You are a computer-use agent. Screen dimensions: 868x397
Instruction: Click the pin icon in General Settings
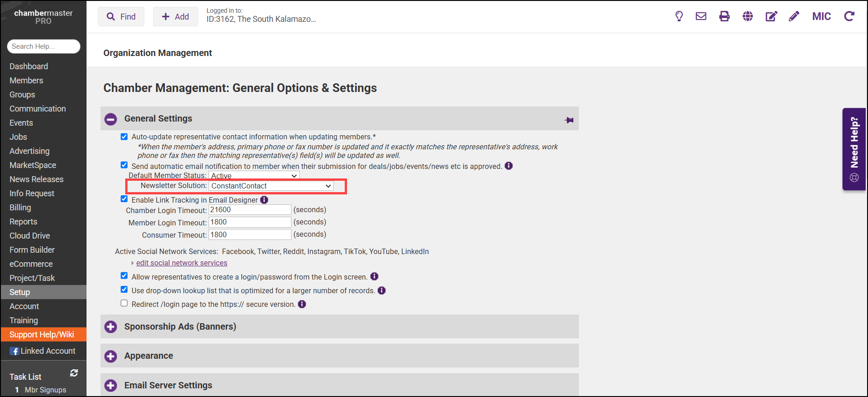click(569, 120)
